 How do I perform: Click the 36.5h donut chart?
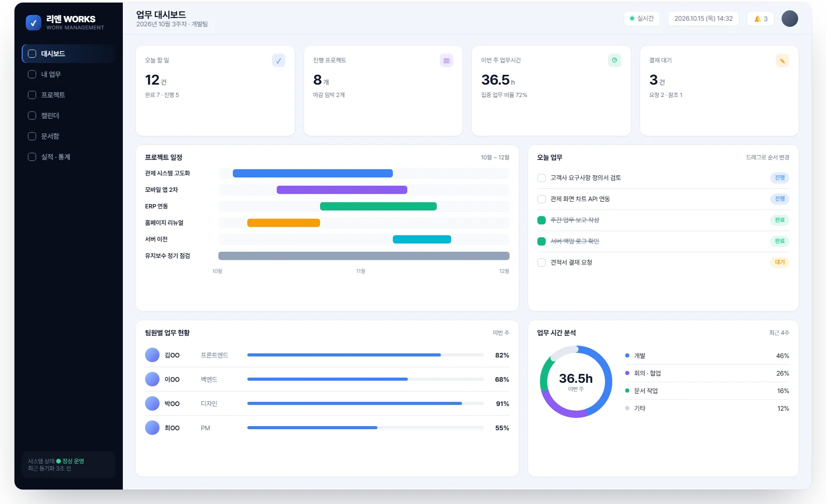click(x=576, y=382)
